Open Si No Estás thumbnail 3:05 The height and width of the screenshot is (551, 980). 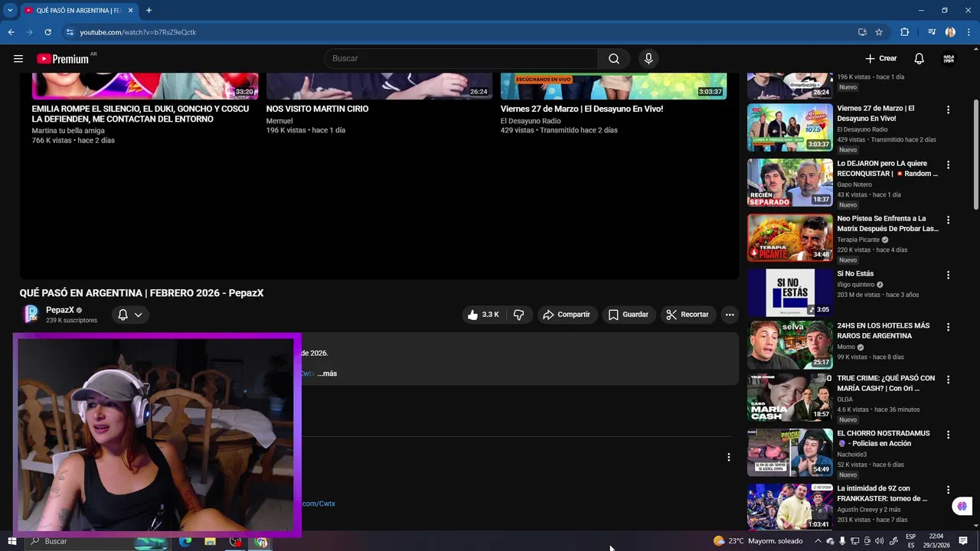tap(790, 292)
